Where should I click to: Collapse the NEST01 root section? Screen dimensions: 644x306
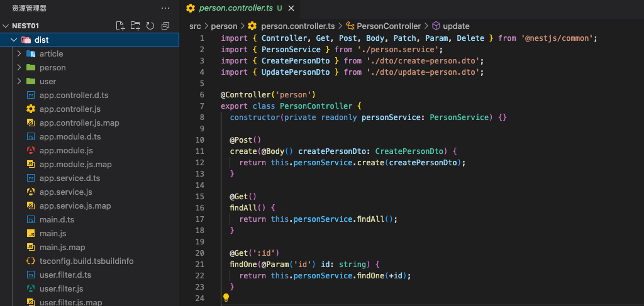6,26
